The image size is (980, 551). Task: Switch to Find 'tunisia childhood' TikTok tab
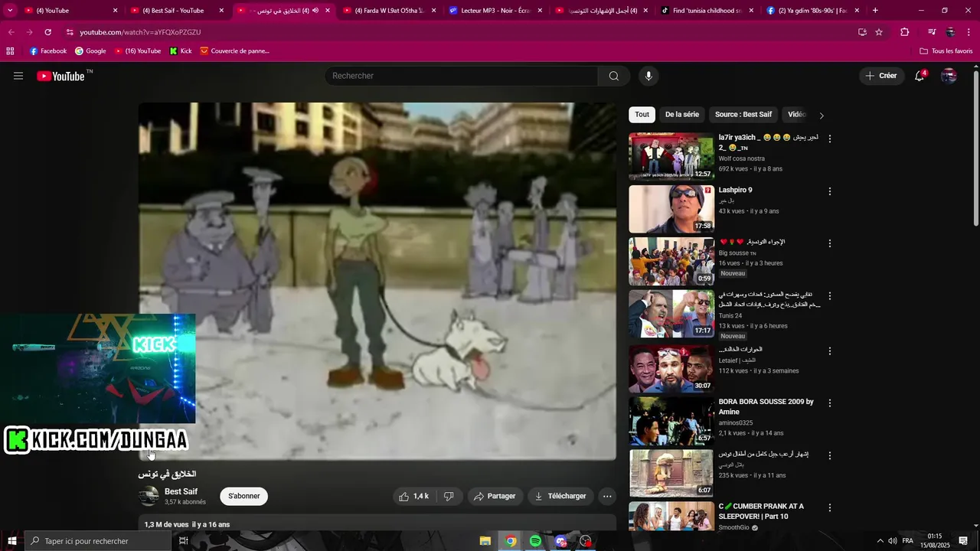click(x=707, y=11)
